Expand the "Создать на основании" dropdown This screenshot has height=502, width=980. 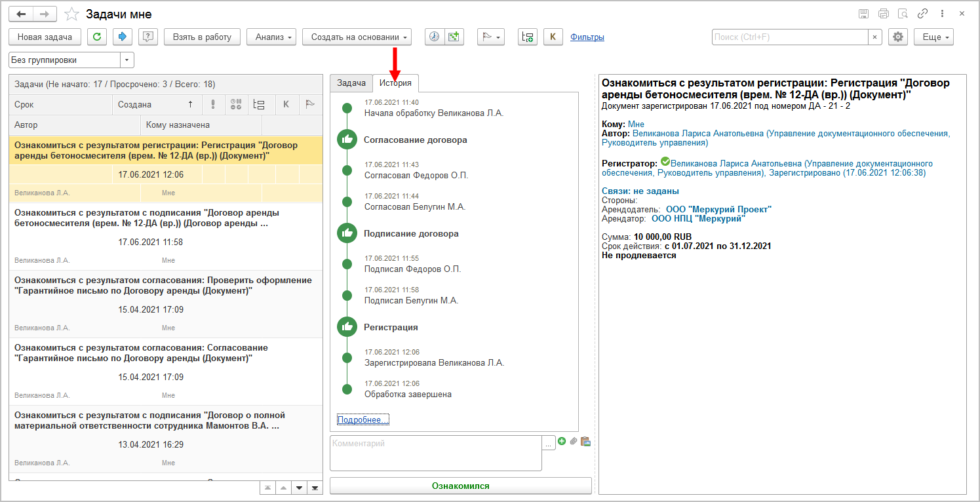tap(357, 37)
